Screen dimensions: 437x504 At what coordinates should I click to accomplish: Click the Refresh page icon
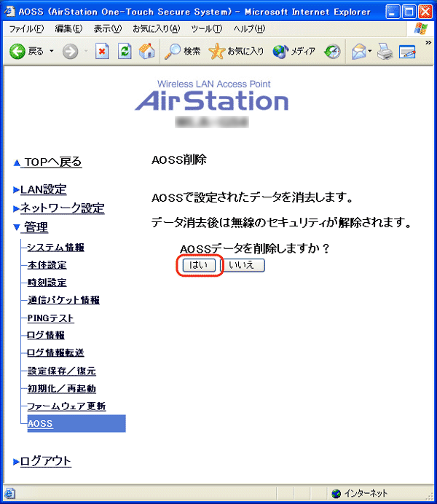[x=125, y=51]
